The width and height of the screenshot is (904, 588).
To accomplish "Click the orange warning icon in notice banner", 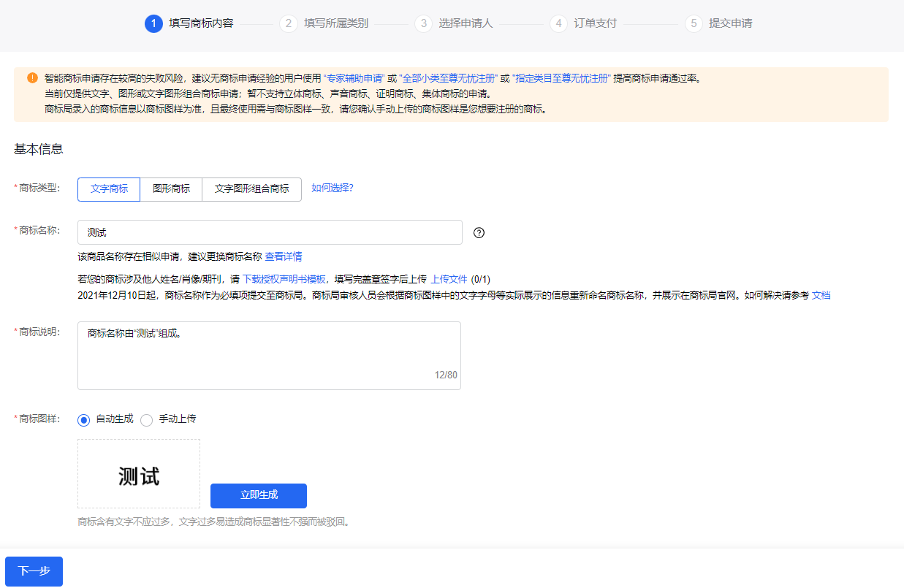I will click(32, 78).
